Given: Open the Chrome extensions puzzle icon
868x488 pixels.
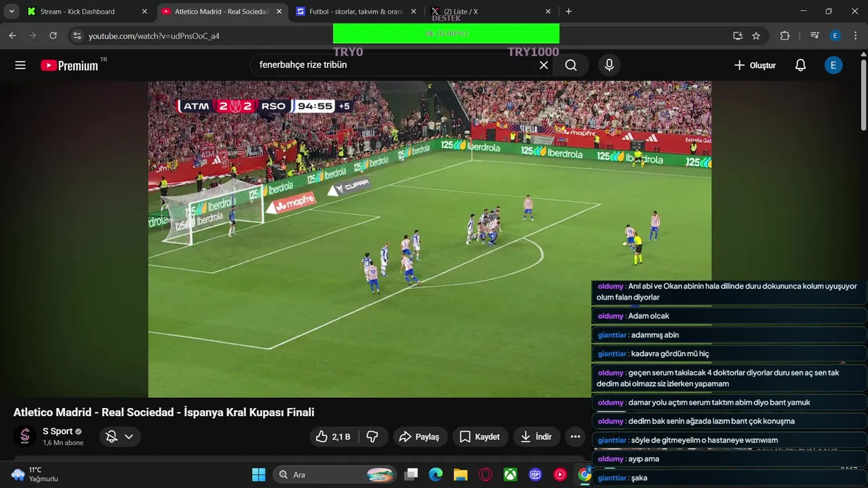Looking at the screenshot, I should 785,36.
